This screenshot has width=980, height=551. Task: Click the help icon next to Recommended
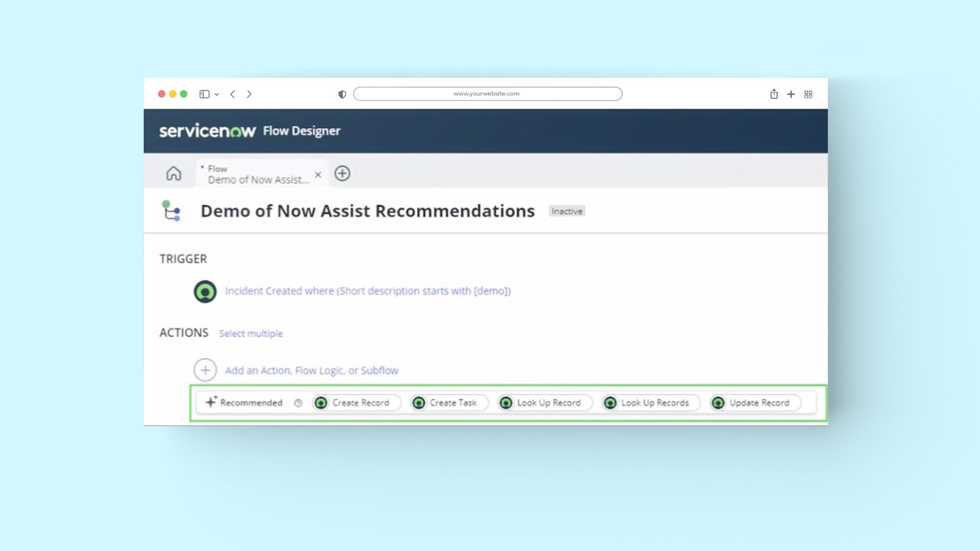click(x=298, y=403)
